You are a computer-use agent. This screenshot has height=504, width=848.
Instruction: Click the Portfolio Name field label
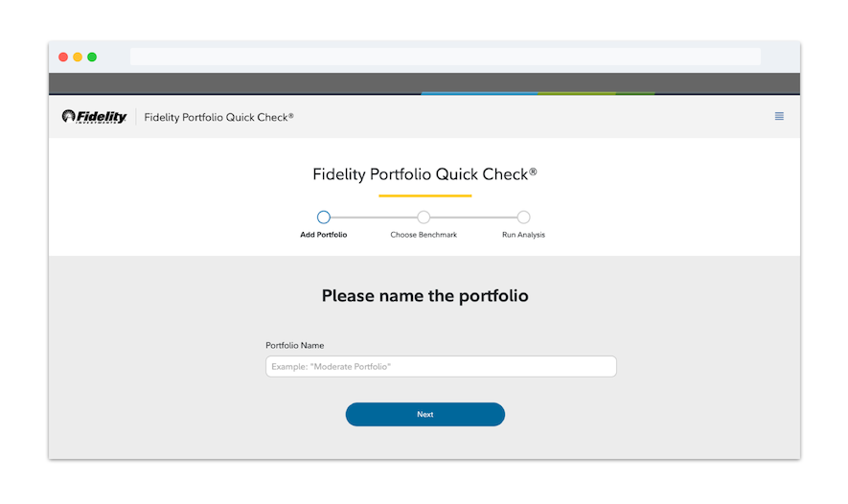294,345
